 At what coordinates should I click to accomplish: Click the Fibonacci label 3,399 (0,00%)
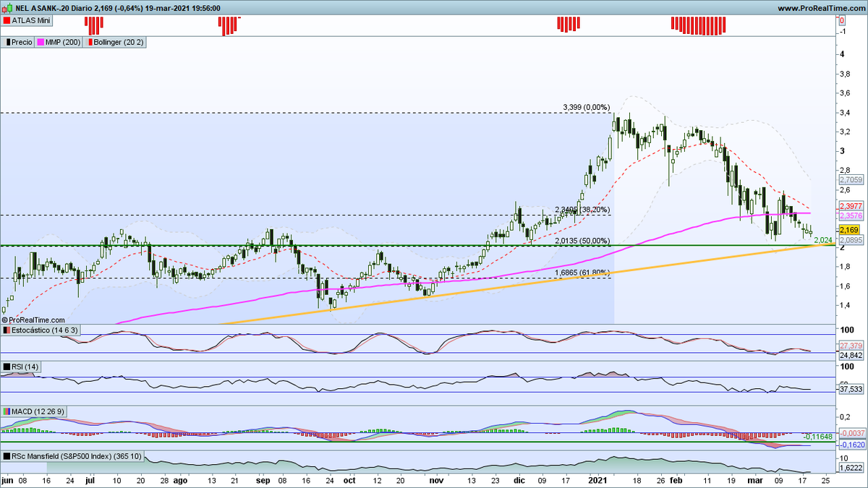[x=588, y=107]
